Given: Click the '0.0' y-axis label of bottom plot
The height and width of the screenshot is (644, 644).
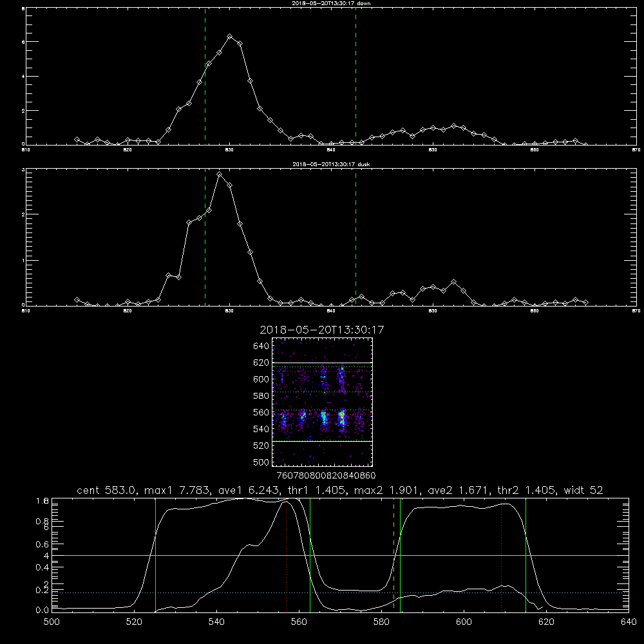Looking at the screenshot, I should tap(43, 611).
